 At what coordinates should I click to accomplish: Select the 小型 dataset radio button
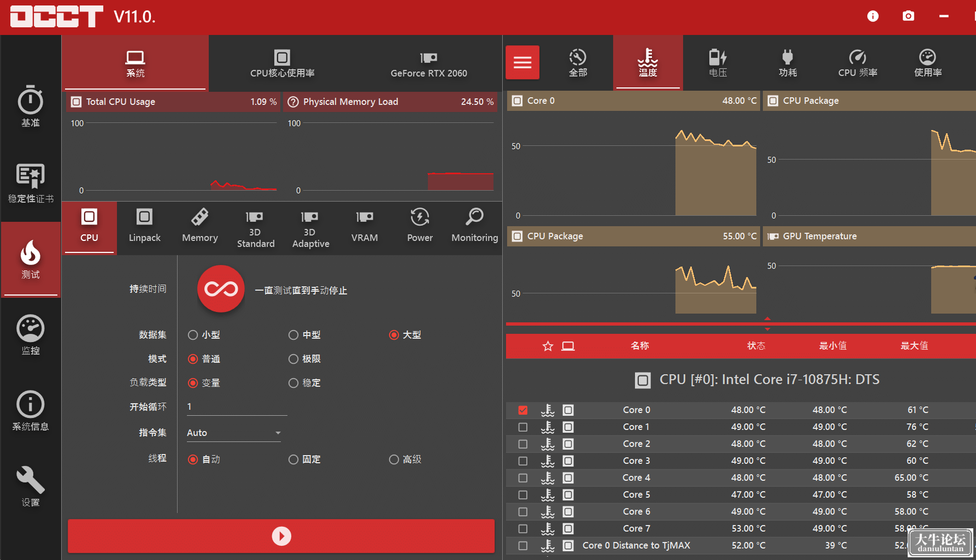pyautogui.click(x=193, y=335)
